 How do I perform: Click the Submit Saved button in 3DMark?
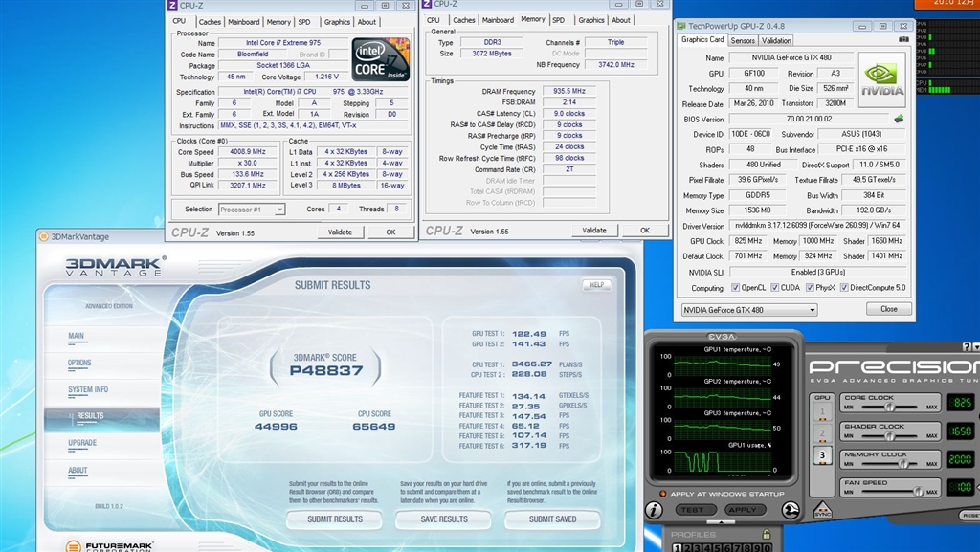(x=552, y=519)
